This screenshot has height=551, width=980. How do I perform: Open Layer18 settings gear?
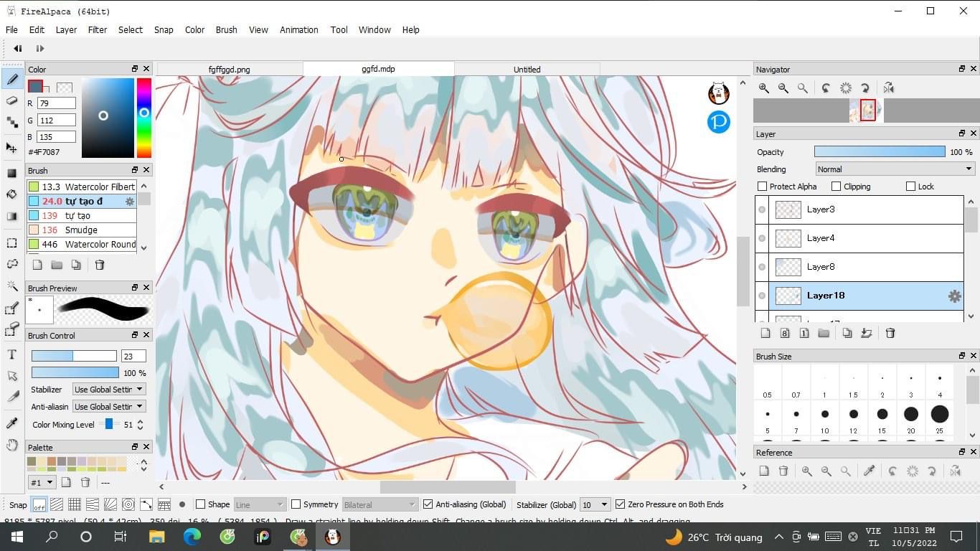click(x=954, y=296)
